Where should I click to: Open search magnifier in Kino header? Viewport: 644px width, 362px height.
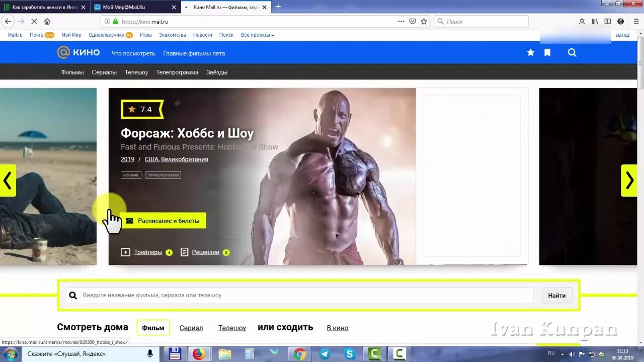(572, 53)
